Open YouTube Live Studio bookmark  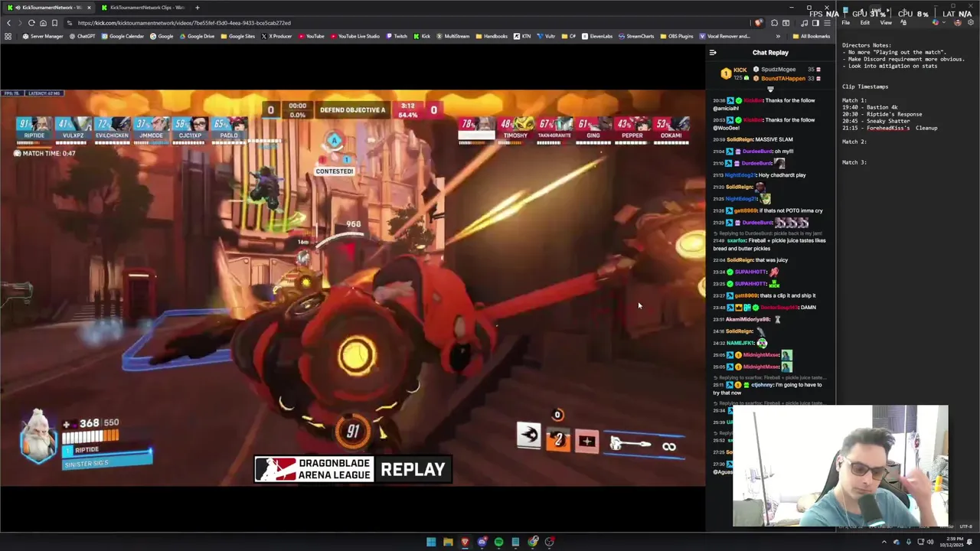(354, 36)
